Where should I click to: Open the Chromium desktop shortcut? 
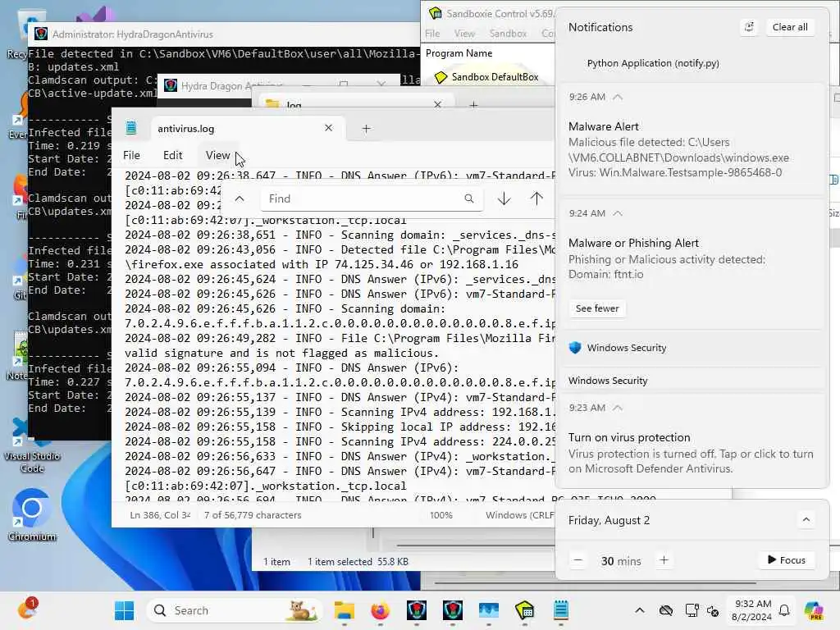click(x=32, y=514)
